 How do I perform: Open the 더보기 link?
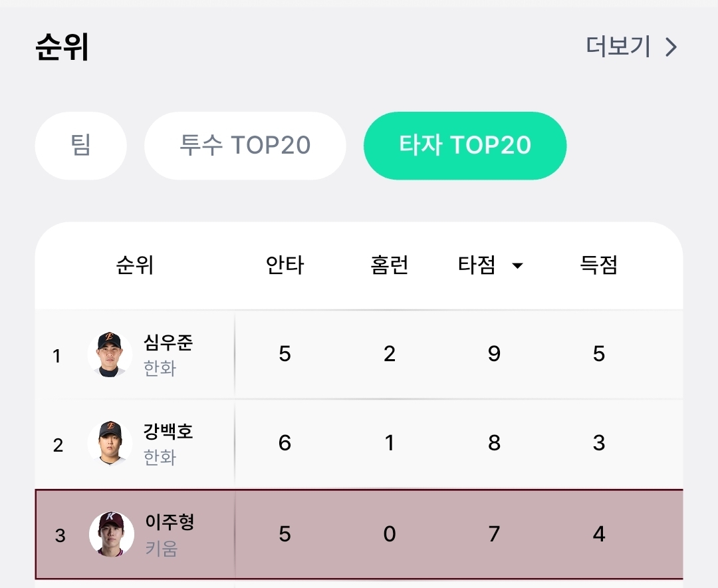click(618, 47)
